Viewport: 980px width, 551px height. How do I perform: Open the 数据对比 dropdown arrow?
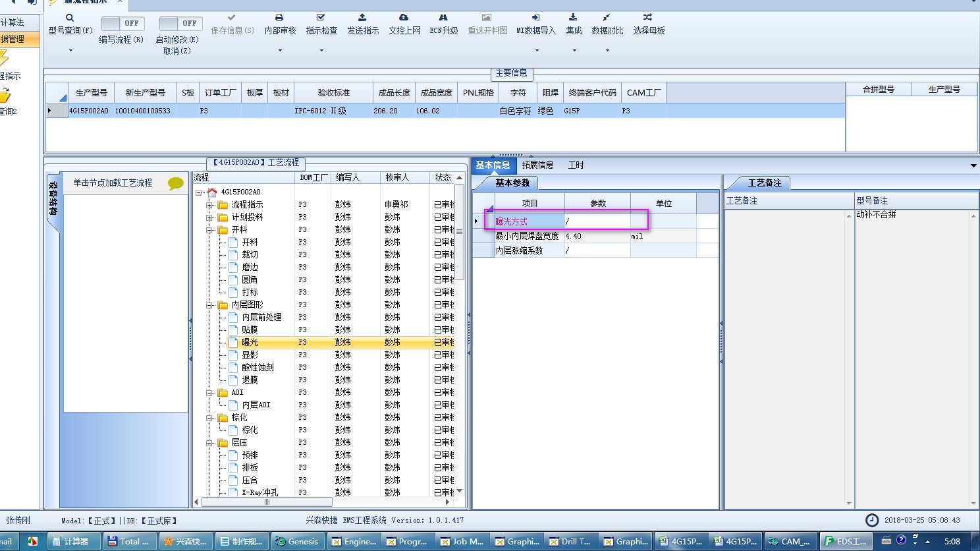click(607, 50)
